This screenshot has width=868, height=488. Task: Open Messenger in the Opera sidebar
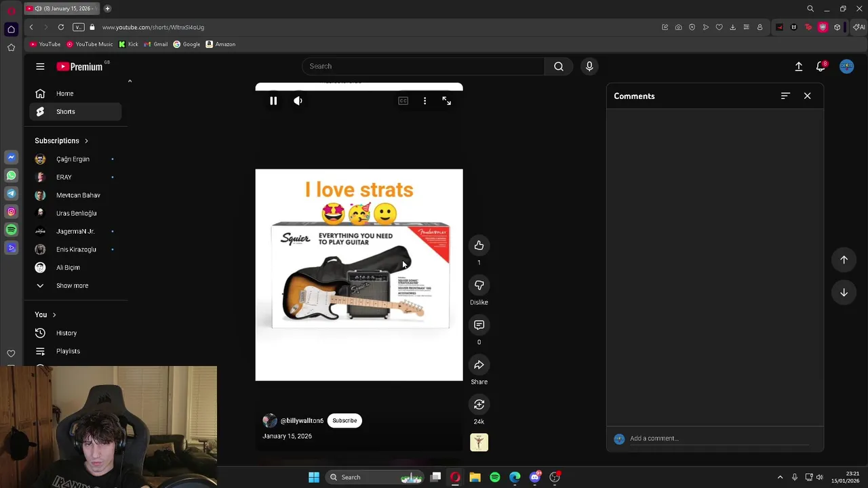tap(11, 157)
